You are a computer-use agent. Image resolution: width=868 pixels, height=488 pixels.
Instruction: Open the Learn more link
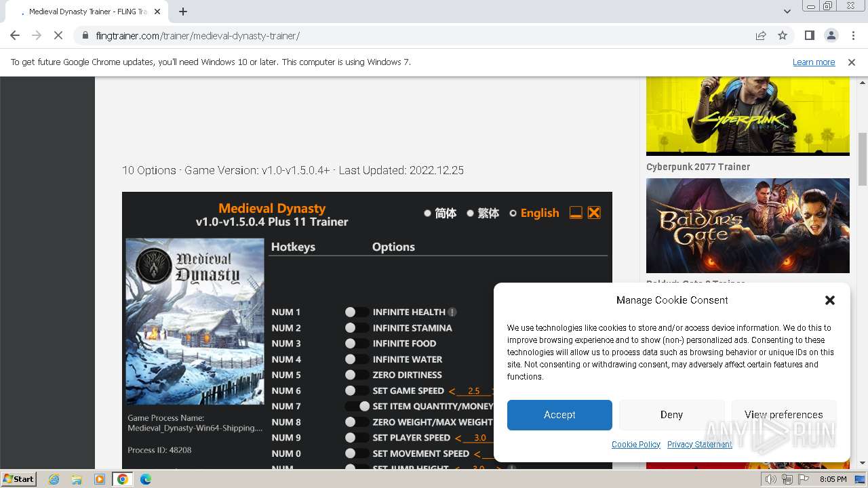click(x=814, y=62)
